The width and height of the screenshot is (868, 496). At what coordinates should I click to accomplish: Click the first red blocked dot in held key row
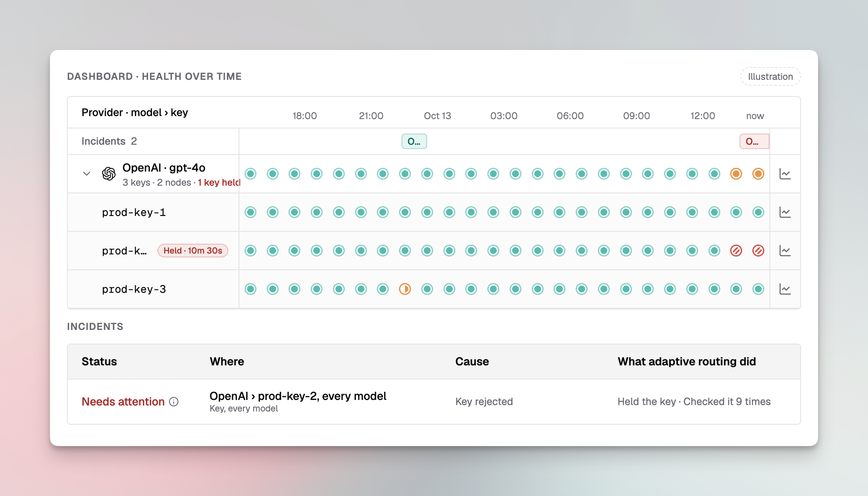click(736, 251)
